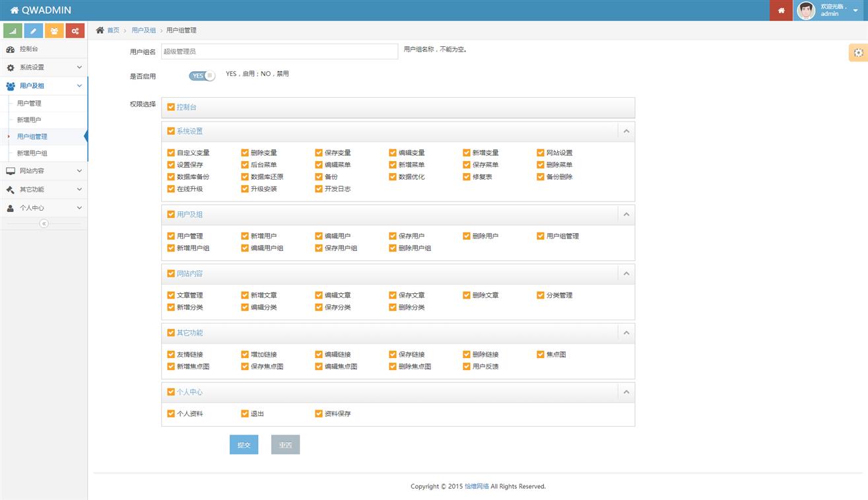The width and height of the screenshot is (868, 500).
Task: Open 新增用户组 in the sidebar
Action: click(x=32, y=153)
